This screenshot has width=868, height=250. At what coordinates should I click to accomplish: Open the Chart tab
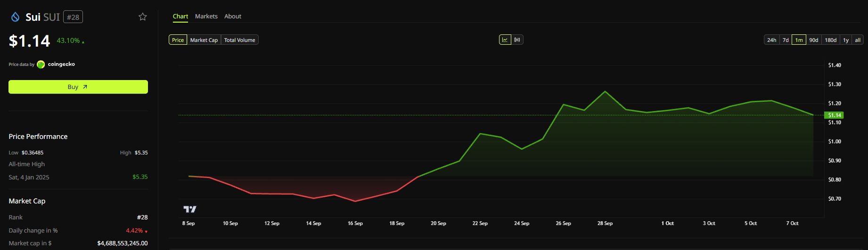[x=180, y=16]
